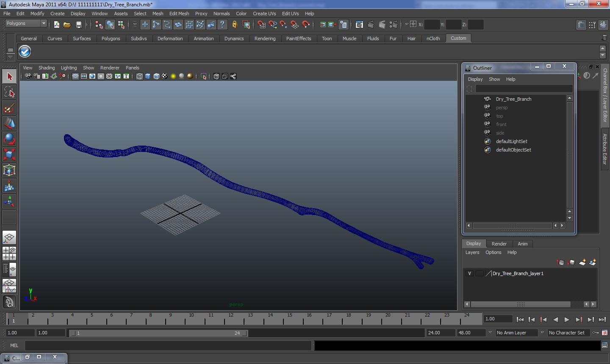Toggle Snap to grids magnet
Screen dimensions: 610x364
[261, 25]
